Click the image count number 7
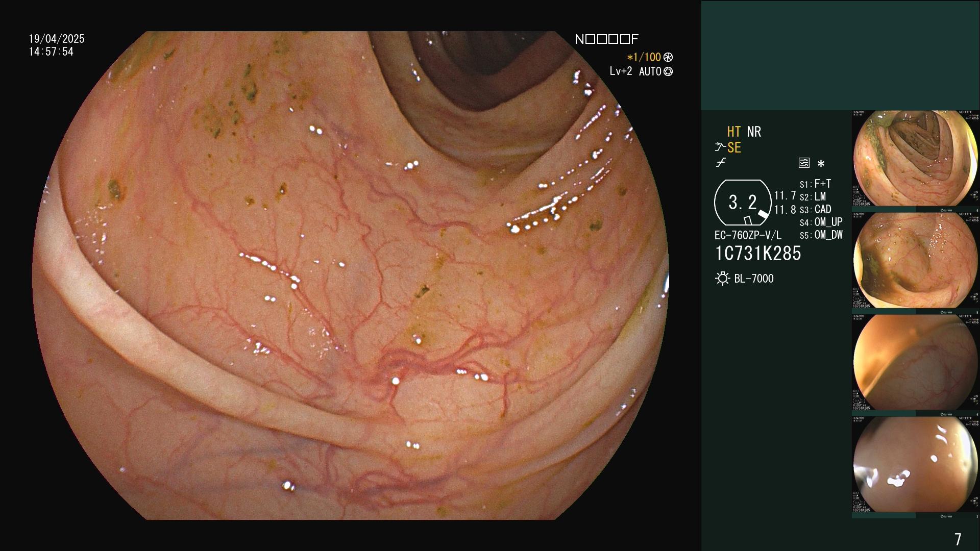This screenshot has width=980, height=551. [958, 539]
